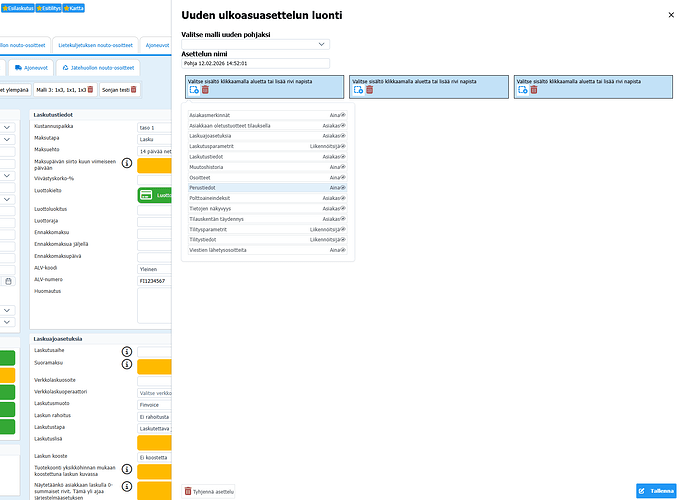Image resolution: width=684 pixels, height=500 pixels.
Task: Click red trash icon in middle column box
Action: pos(369,90)
